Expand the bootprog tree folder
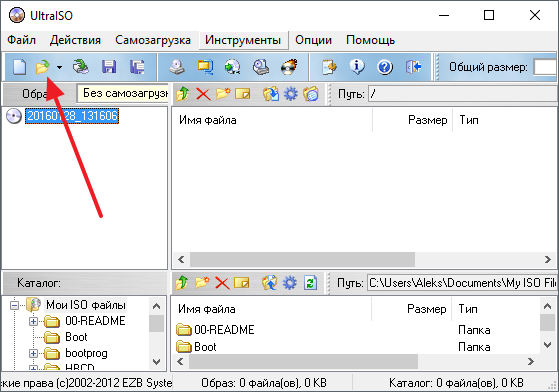Image resolution: width=559 pixels, height=392 pixels. pyautogui.click(x=33, y=353)
